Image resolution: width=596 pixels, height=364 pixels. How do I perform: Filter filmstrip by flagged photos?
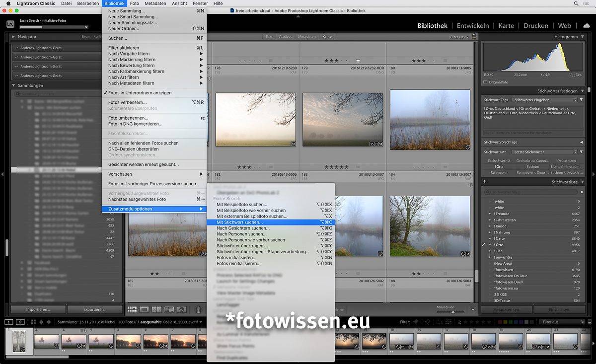point(417,322)
